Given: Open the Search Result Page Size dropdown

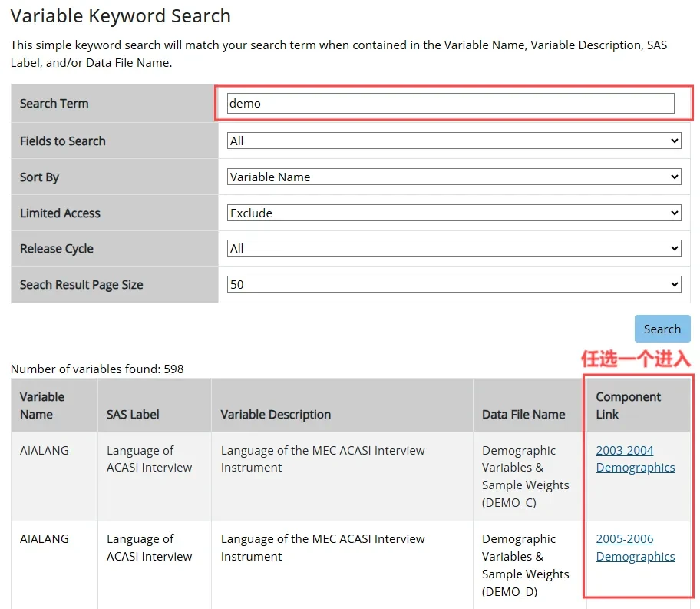Looking at the screenshot, I should point(454,285).
